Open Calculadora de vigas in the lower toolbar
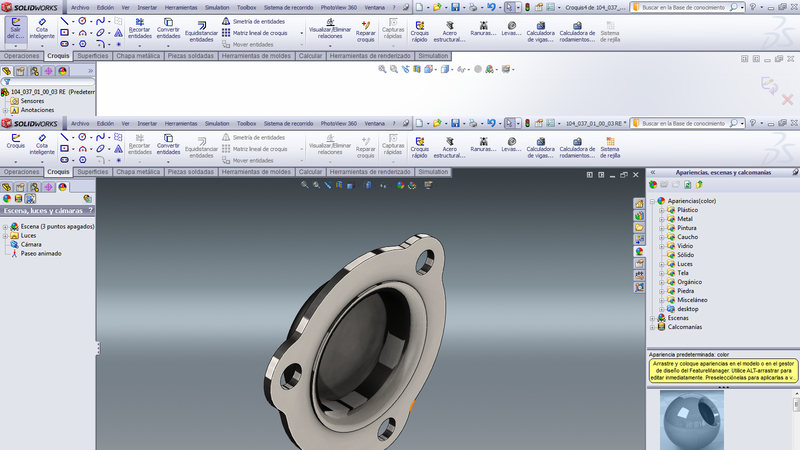Screen dimensions: 800x450 [541, 146]
